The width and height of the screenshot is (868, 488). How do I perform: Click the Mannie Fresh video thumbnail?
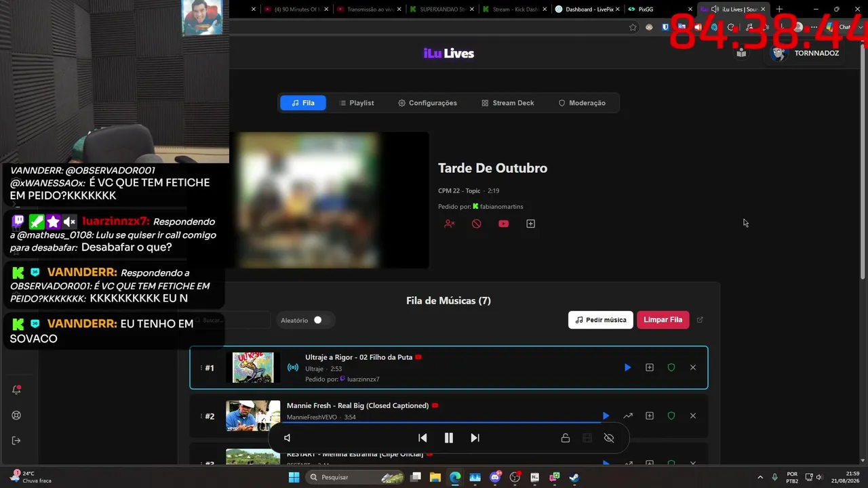253,415
